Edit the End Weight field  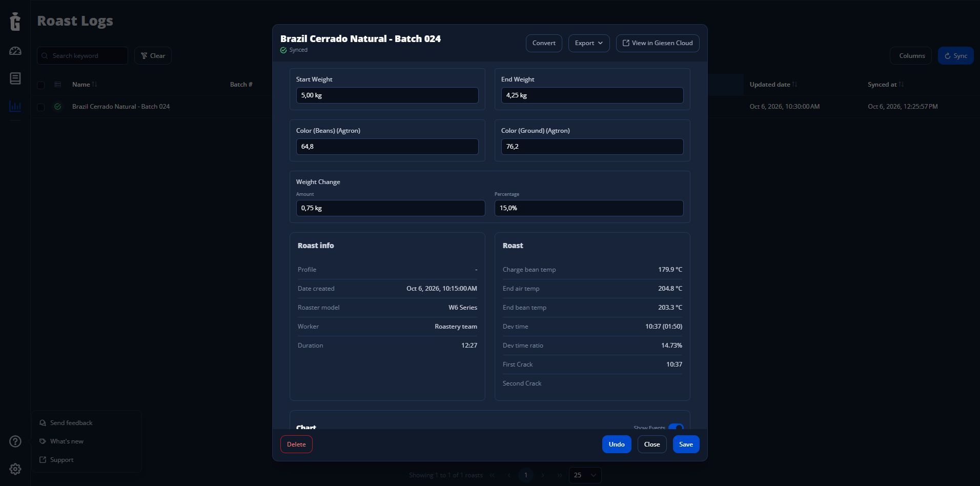[593, 95]
